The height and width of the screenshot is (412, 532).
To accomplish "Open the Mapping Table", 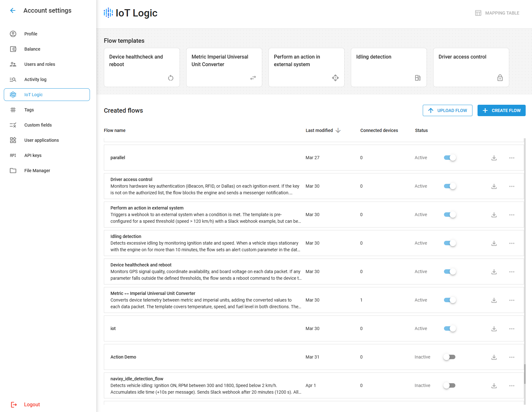I will click(x=497, y=13).
